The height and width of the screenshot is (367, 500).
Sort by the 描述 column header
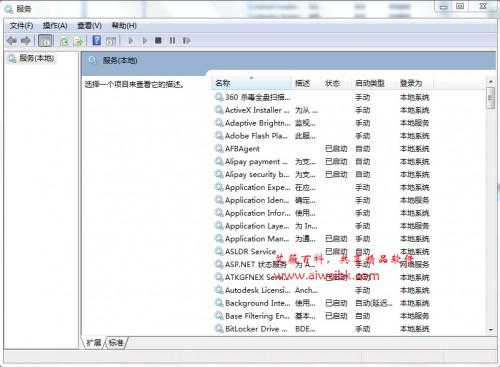pos(307,83)
